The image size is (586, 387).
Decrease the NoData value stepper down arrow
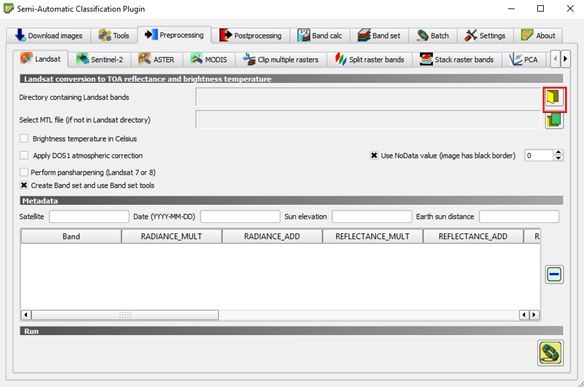[558, 158]
